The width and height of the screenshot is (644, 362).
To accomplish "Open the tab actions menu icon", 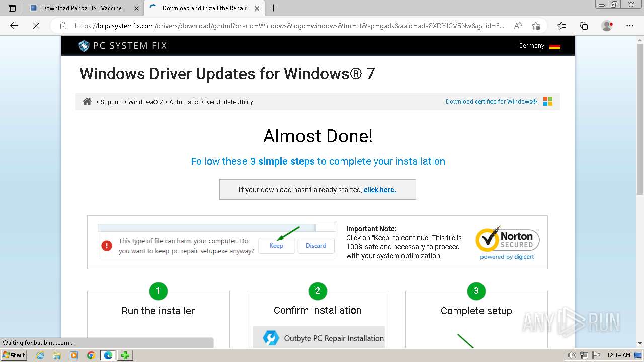I will coord(12,8).
